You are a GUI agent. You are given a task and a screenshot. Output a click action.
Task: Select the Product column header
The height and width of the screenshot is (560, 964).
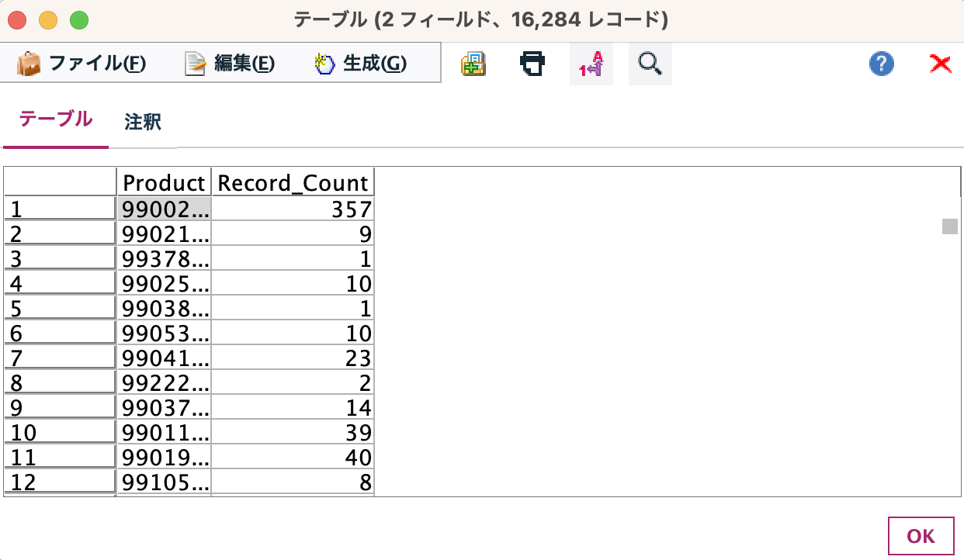click(x=164, y=181)
